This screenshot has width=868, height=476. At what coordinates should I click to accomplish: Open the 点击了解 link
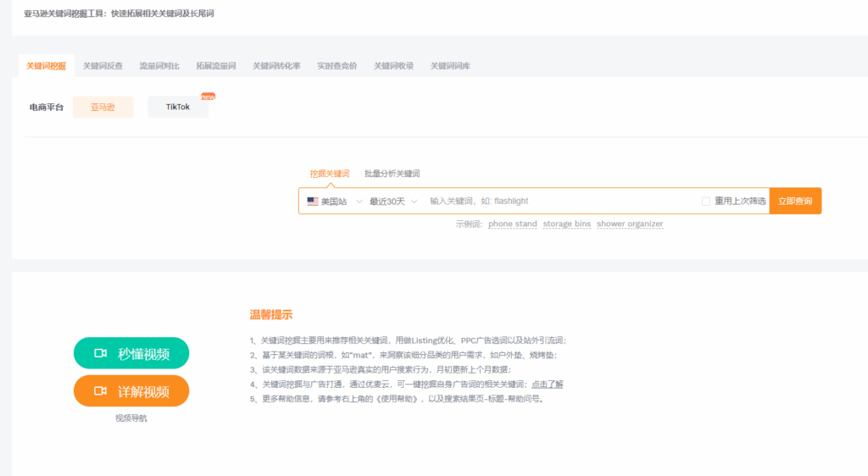tap(547, 385)
